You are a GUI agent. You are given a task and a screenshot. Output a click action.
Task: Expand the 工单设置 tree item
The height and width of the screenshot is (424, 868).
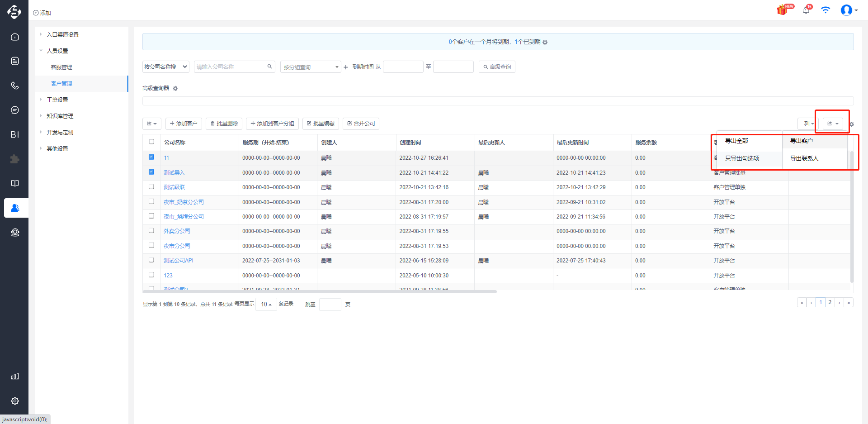[x=57, y=100]
